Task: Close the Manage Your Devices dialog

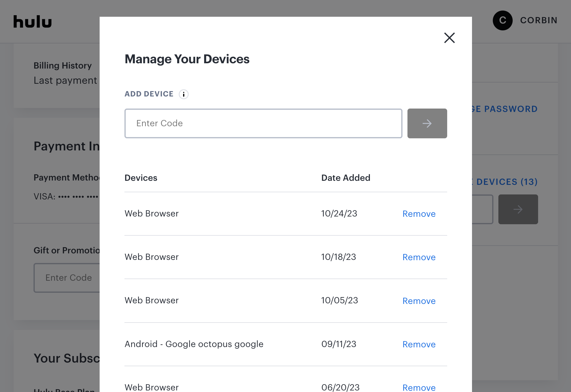Action: click(449, 38)
